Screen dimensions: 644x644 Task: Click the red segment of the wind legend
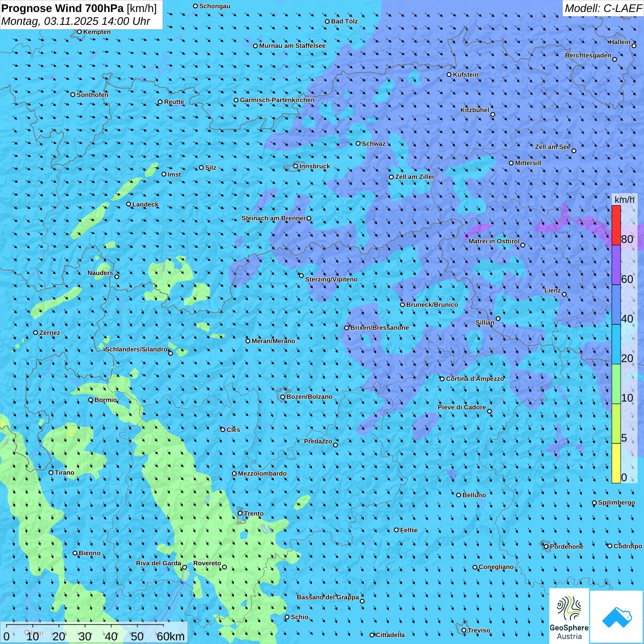click(616, 225)
